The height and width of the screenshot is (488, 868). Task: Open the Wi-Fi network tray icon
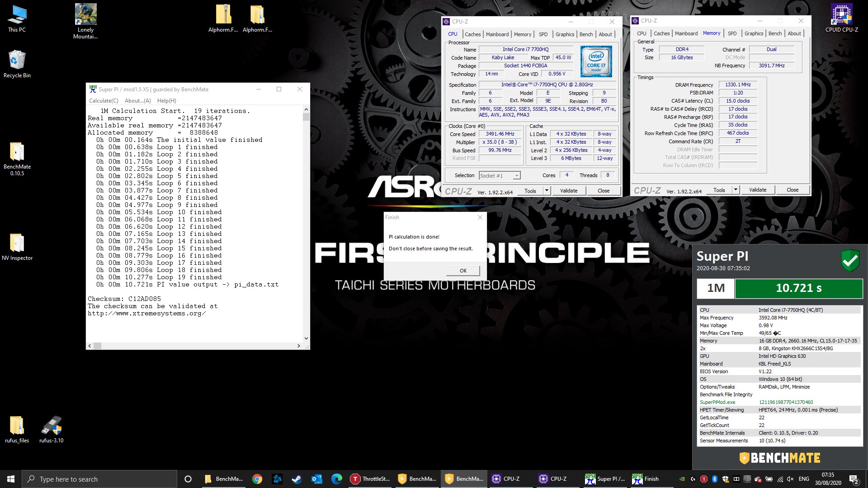[x=780, y=479]
